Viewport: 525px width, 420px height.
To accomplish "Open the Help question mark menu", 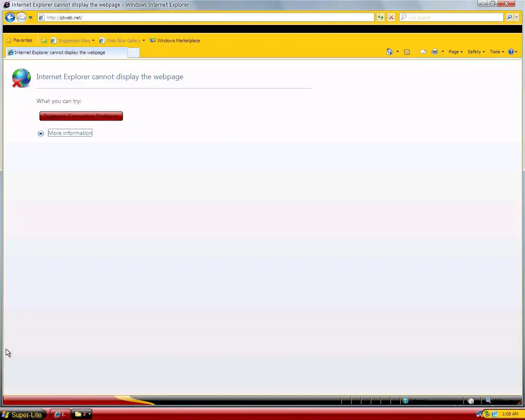I will coord(513,52).
